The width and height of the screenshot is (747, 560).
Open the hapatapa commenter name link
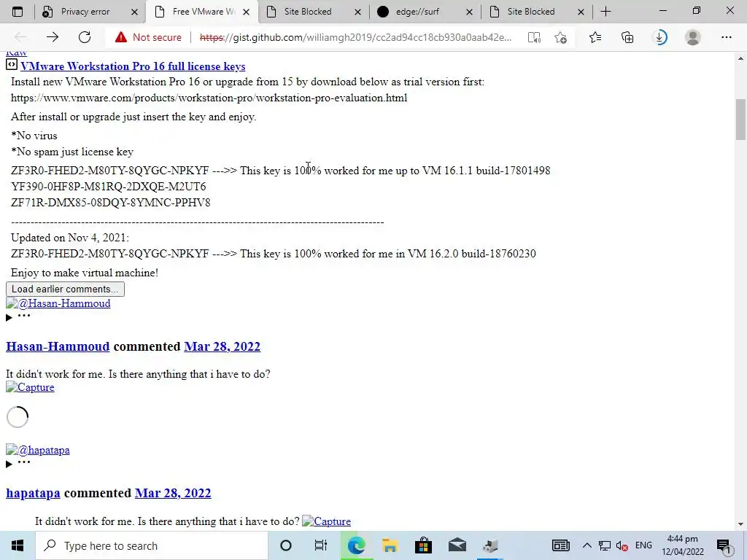(33, 493)
